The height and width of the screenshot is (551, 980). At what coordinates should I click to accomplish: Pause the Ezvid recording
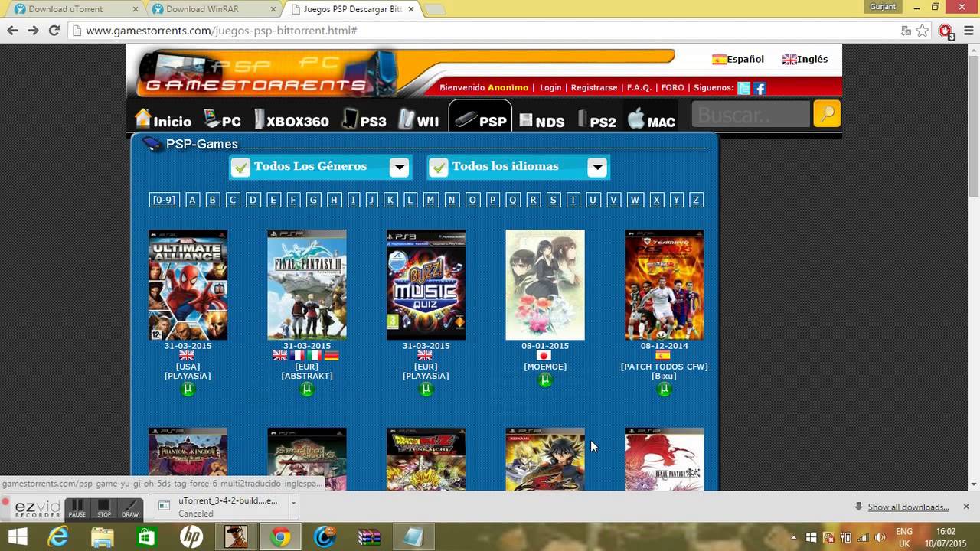tap(77, 508)
